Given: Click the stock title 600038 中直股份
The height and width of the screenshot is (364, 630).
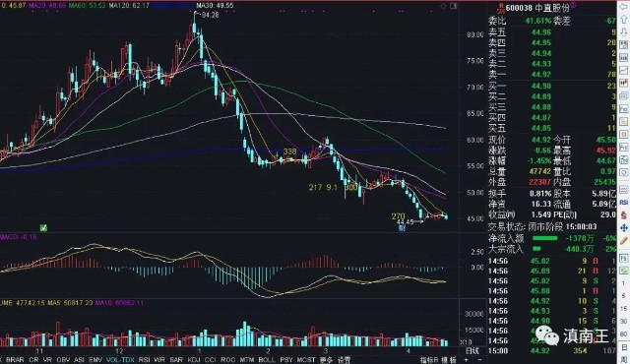Looking at the screenshot, I should coord(537,7).
